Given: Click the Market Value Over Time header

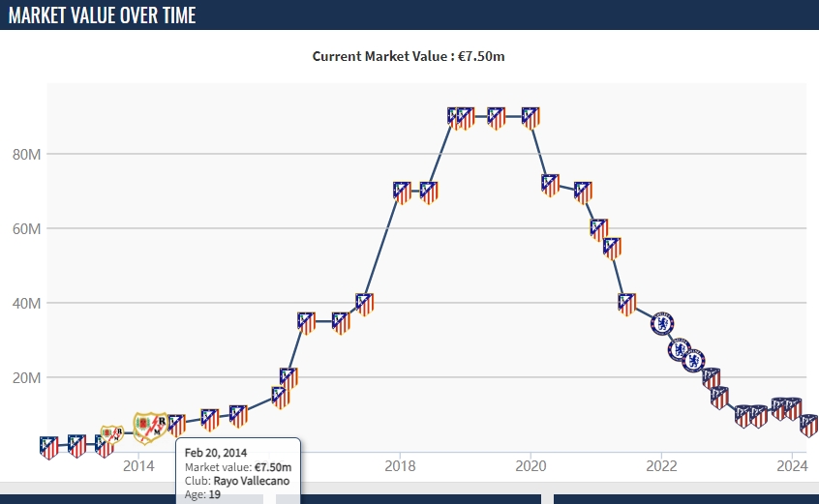Looking at the screenshot, I should click(102, 15).
